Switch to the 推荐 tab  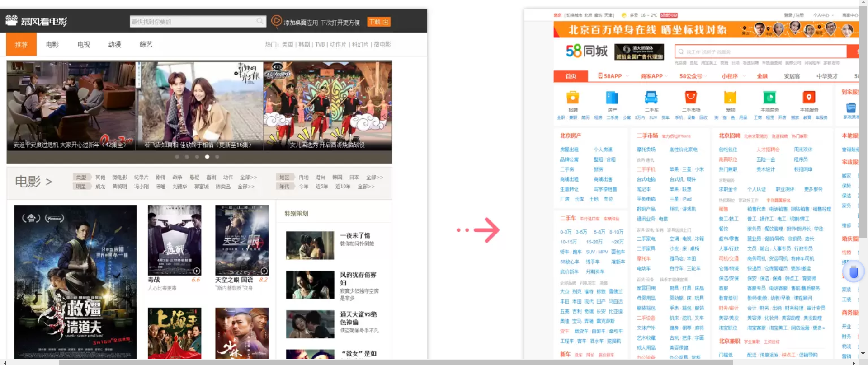tap(21, 44)
